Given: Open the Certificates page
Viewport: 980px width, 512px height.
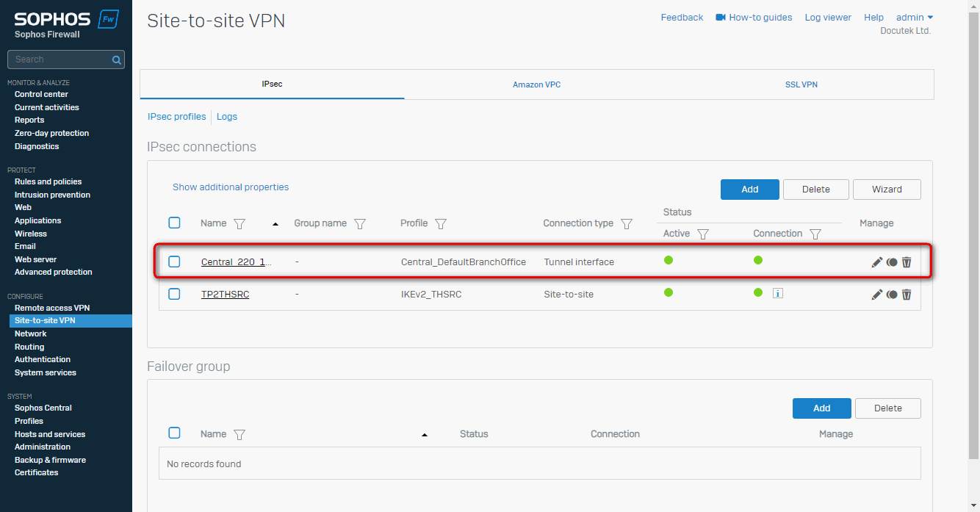Looking at the screenshot, I should coord(36,472).
